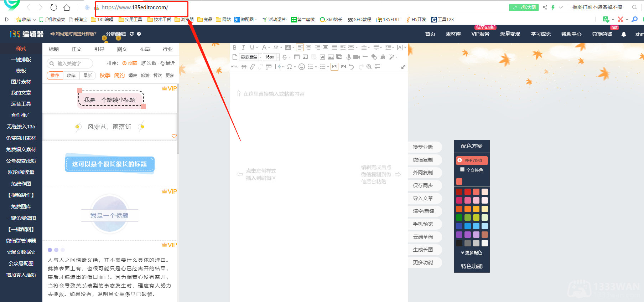Favorite the 风穿巷 雨落街 style with heart
The image size is (644, 302).
tap(174, 136)
